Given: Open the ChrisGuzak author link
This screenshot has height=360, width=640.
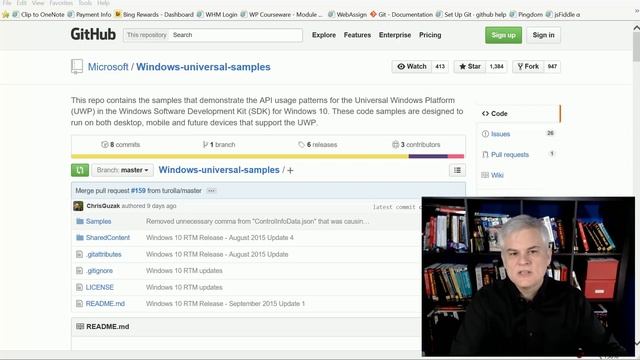Looking at the screenshot, I should tap(103, 206).
